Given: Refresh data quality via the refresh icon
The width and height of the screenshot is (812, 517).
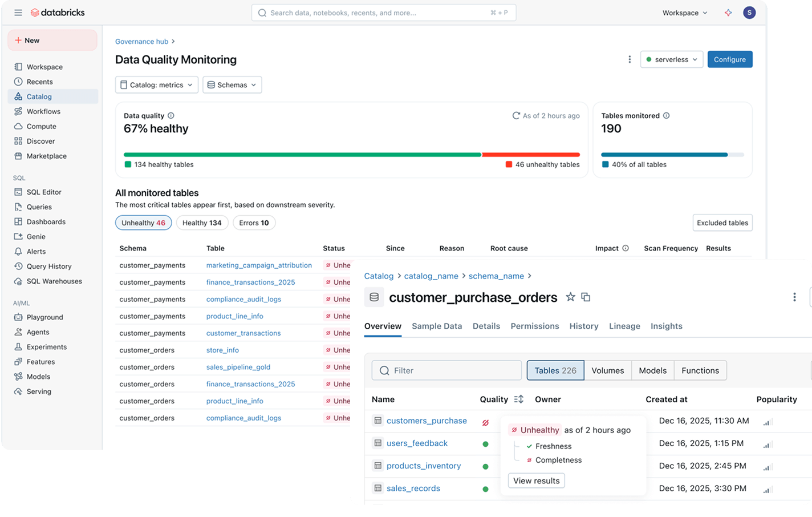Looking at the screenshot, I should tap(516, 115).
